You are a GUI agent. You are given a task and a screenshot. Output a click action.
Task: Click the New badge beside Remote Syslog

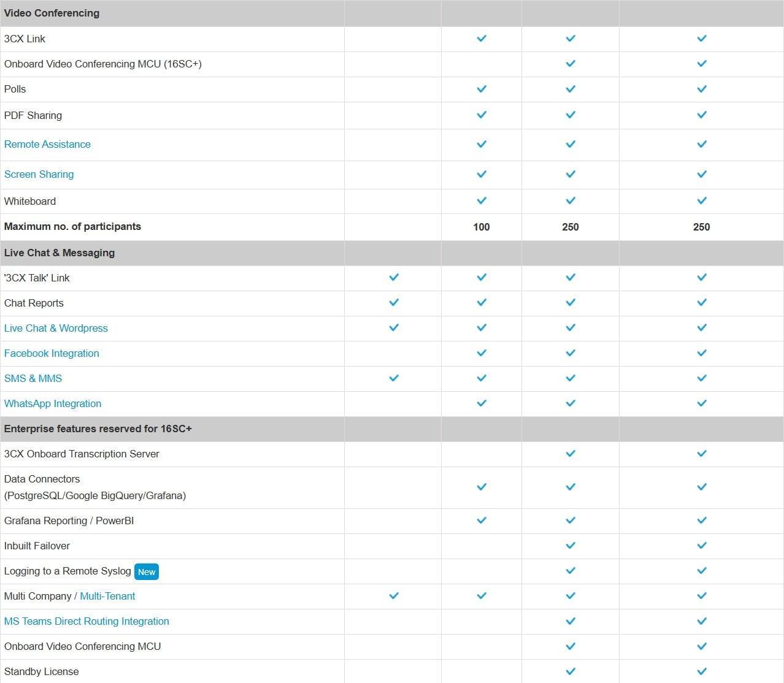pos(147,572)
